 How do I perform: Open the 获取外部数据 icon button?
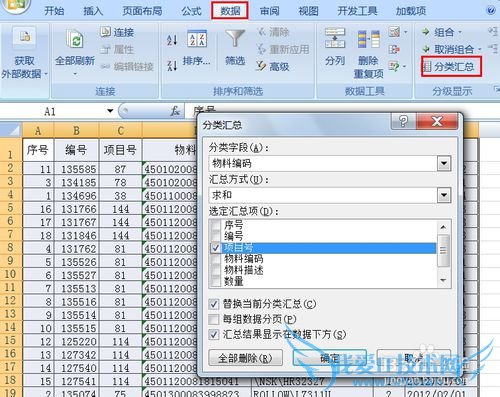click(x=25, y=37)
